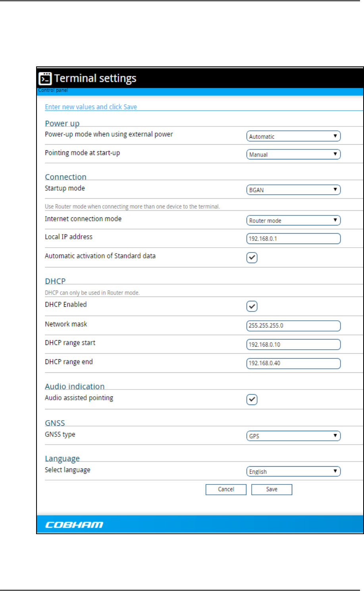Click the Cancel button

tap(226, 489)
